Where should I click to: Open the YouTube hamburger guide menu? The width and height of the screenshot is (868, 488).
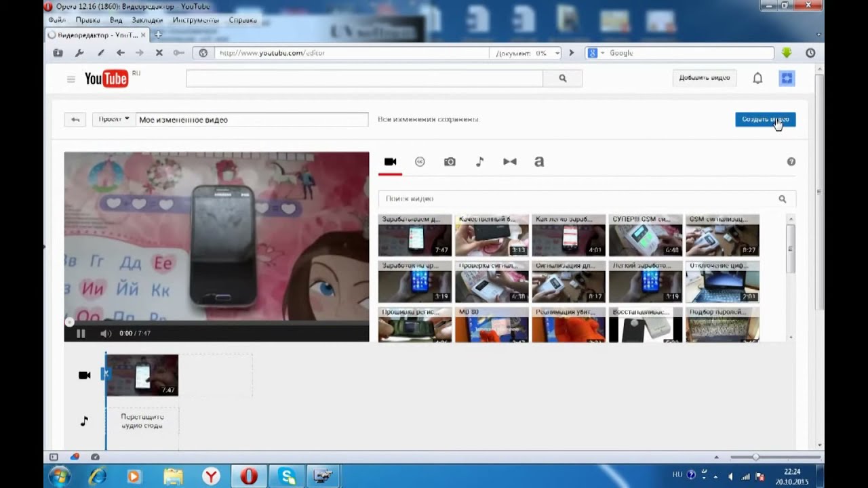71,79
